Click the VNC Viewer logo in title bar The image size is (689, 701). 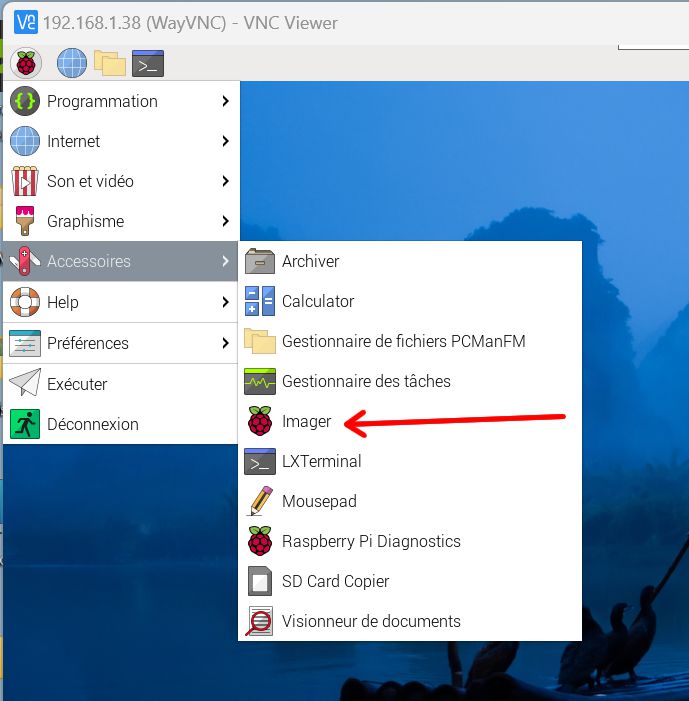[26, 22]
